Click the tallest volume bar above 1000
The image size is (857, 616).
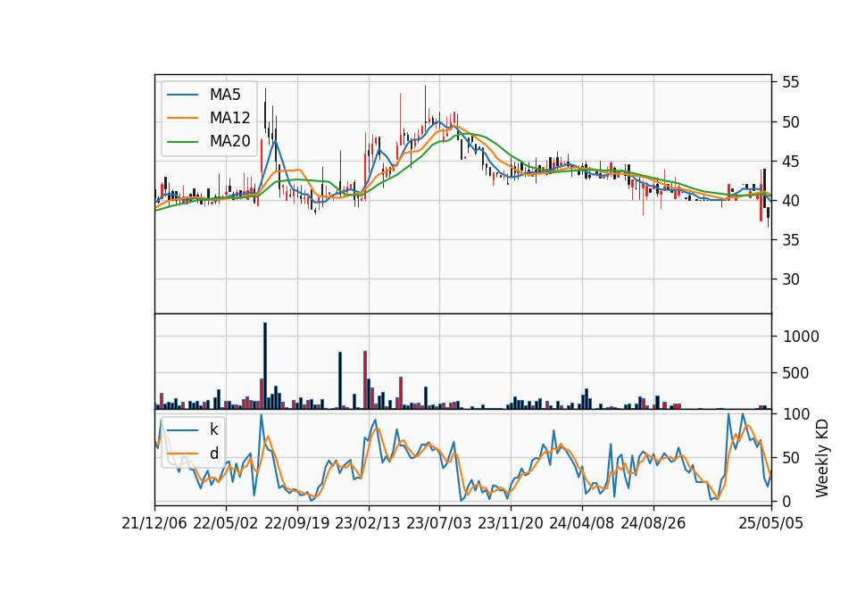[265, 366]
